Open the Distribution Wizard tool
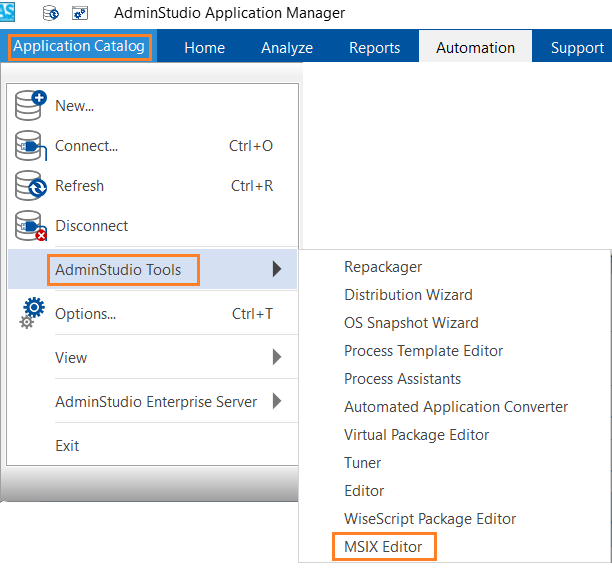This screenshot has height=573, width=612. click(x=408, y=295)
